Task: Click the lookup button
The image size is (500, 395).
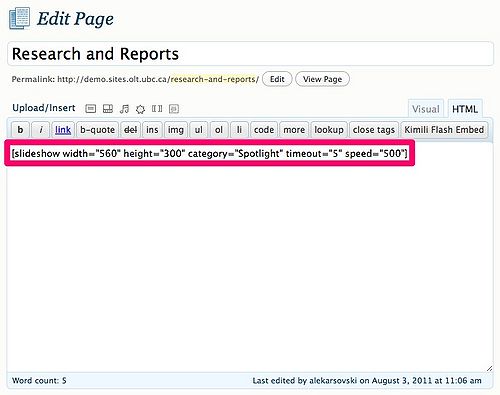Action: click(x=329, y=129)
